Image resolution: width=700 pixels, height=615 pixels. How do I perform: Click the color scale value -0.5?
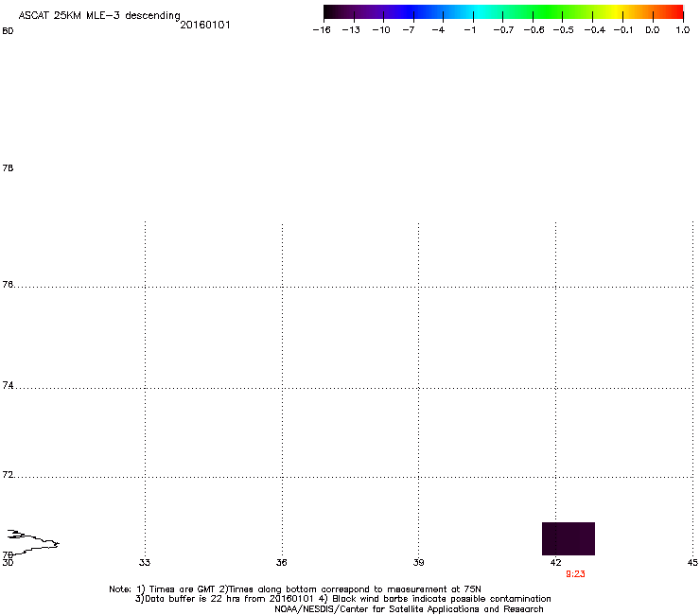click(x=564, y=30)
